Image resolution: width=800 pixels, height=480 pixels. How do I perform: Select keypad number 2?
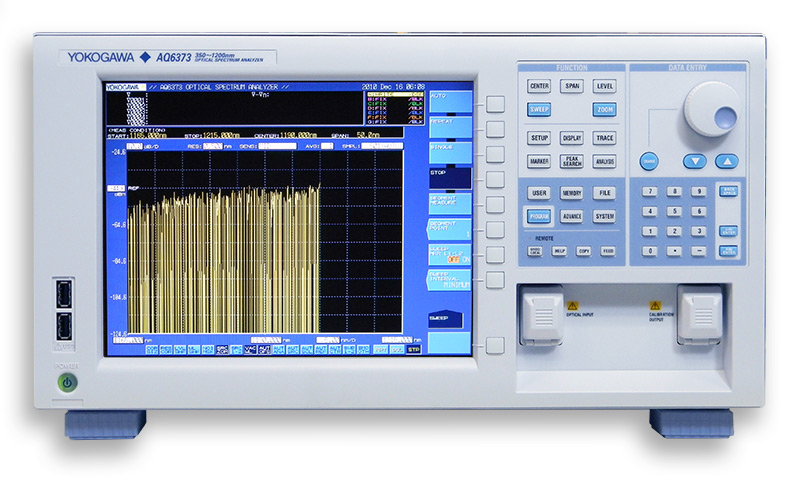674,231
